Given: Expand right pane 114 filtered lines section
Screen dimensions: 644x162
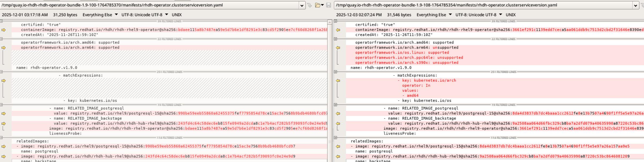Looking at the screenshot, I should [x=336, y=138].
